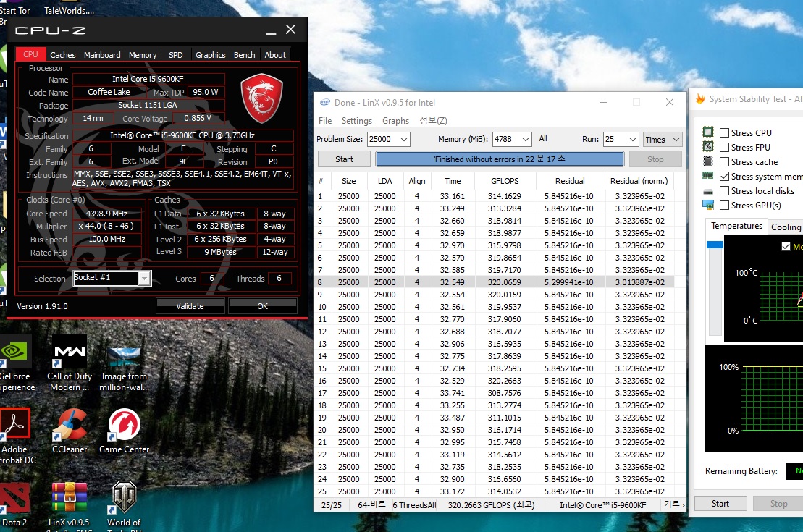Image resolution: width=803 pixels, height=532 pixels.
Task: Click the disk drive icon beside Stress local disks
Action: point(708,191)
